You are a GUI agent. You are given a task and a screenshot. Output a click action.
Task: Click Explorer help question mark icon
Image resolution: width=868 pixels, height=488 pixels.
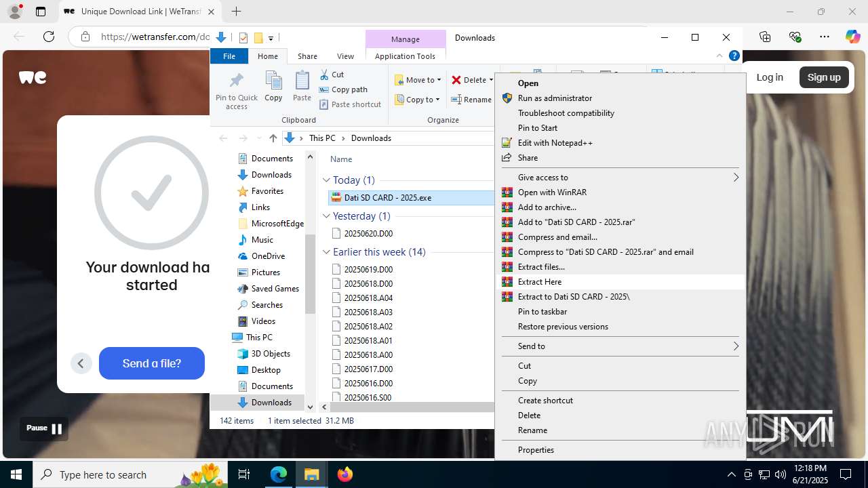734,56
